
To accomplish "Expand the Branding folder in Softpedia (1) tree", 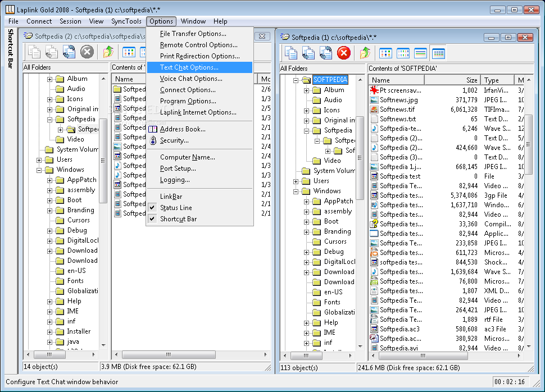I will pos(306,232).
